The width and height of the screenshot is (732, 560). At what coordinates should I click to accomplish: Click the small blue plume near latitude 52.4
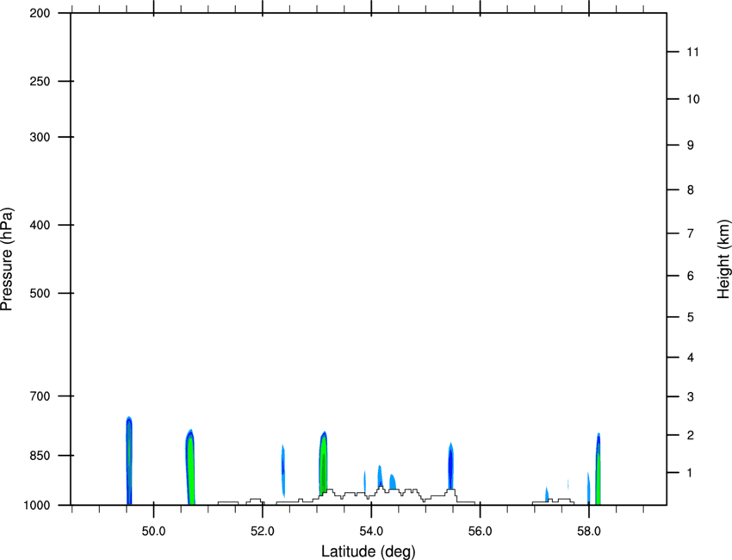(x=283, y=470)
